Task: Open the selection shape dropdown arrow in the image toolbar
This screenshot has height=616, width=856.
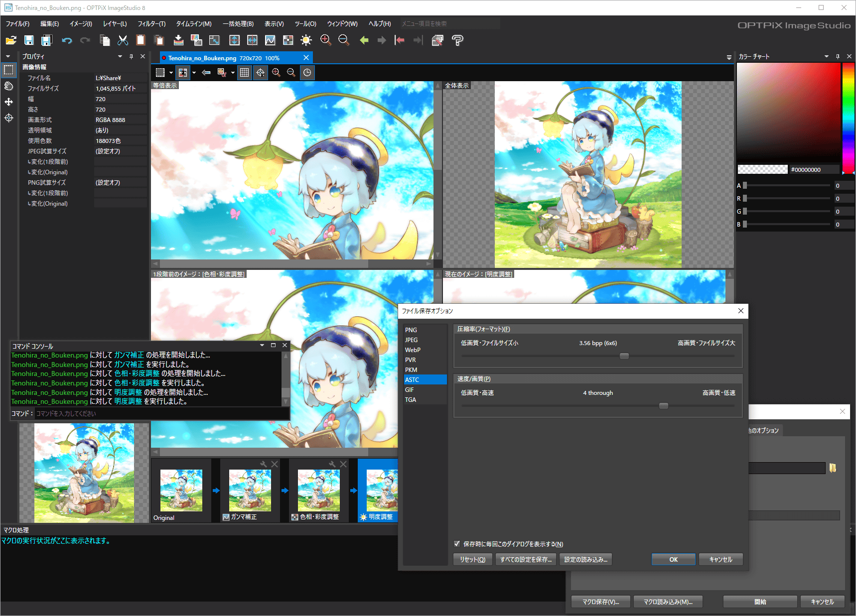Action: point(171,73)
